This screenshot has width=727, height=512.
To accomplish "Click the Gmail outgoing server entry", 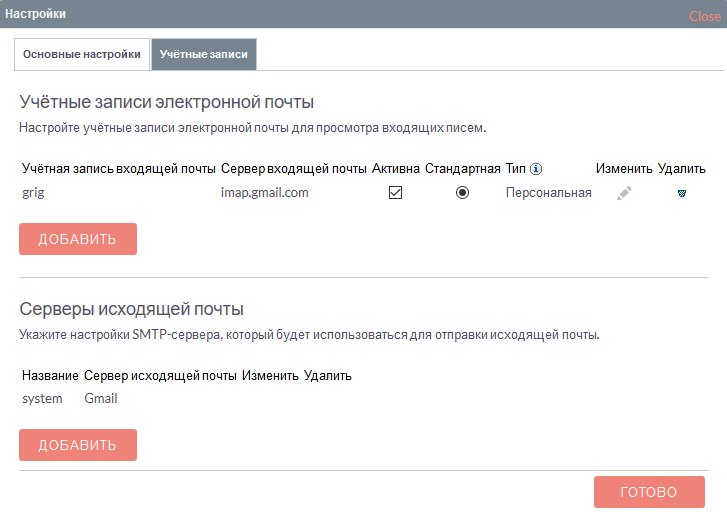I will click(101, 399).
